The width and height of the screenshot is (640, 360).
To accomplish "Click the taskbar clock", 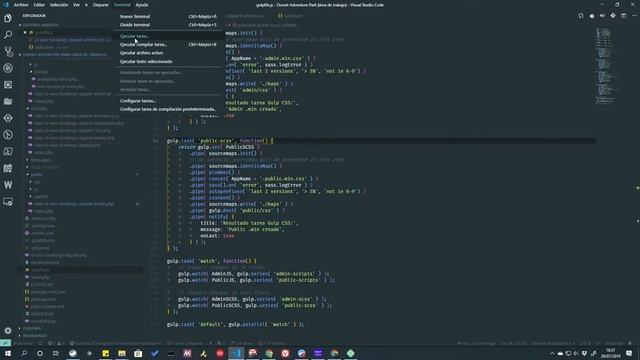I will pyautogui.click(x=610, y=353).
